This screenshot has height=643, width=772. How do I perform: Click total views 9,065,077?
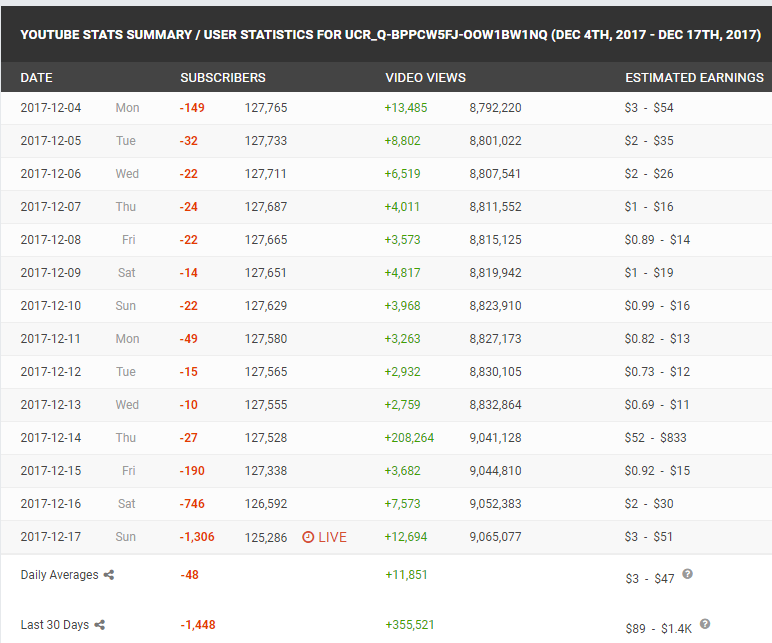tap(495, 537)
